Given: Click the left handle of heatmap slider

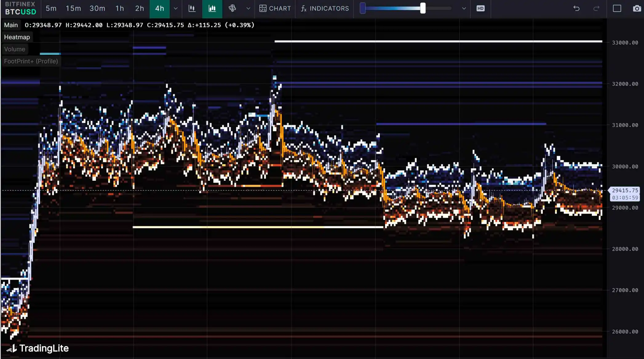Looking at the screenshot, I should (363, 8).
